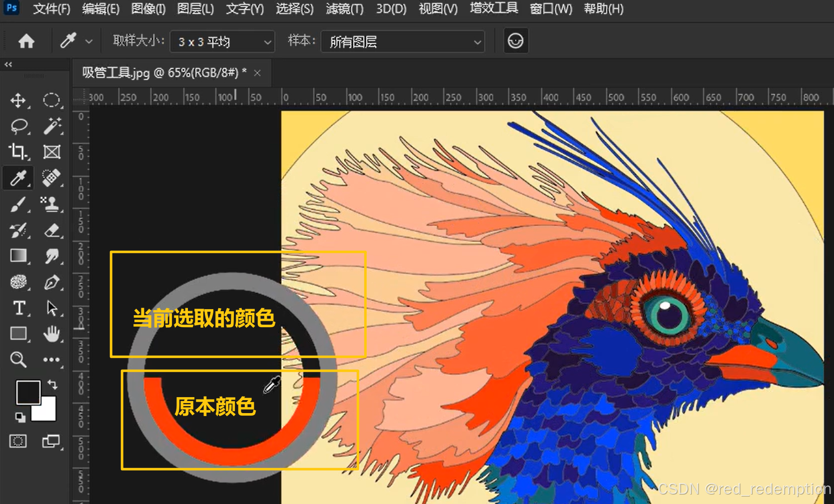Open the Select menu
This screenshot has height=504, width=834.
click(295, 9)
